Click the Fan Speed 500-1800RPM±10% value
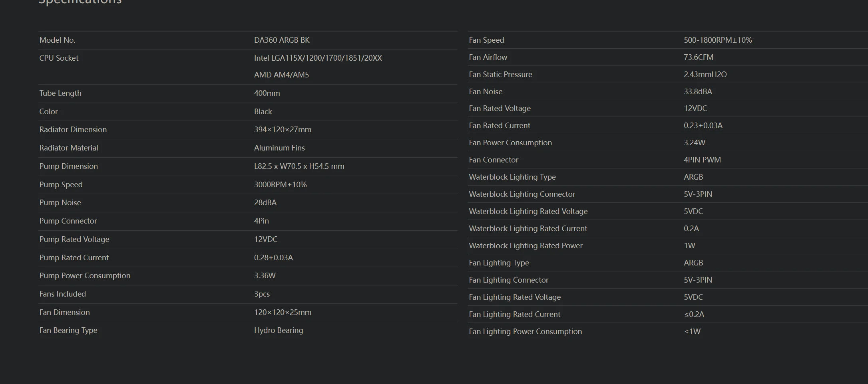 [718, 40]
